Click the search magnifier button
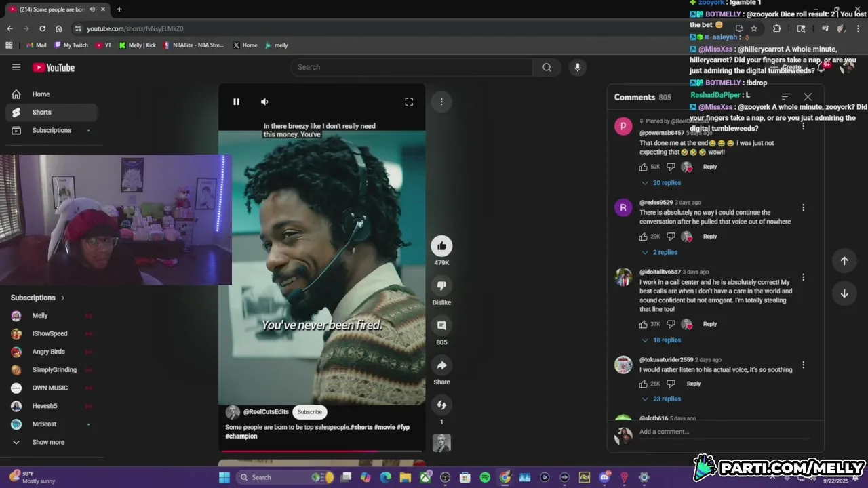This screenshot has width=868, height=488. [x=547, y=67]
